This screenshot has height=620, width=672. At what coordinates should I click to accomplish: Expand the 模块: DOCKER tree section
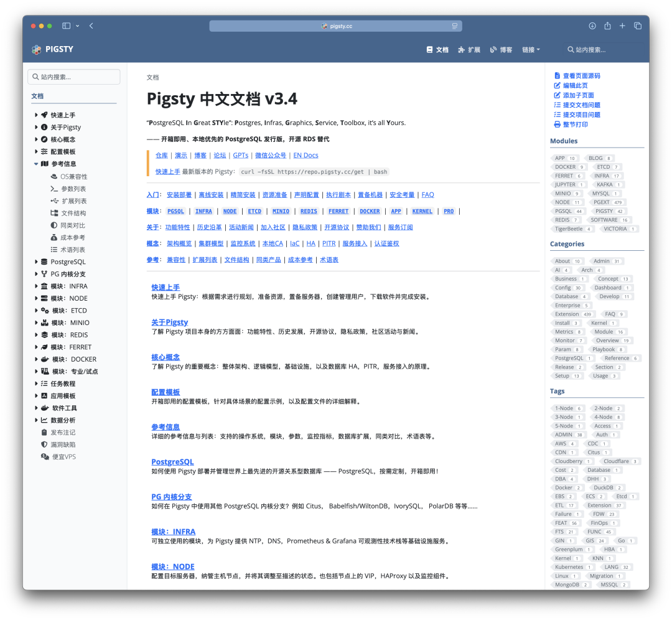(x=36, y=359)
